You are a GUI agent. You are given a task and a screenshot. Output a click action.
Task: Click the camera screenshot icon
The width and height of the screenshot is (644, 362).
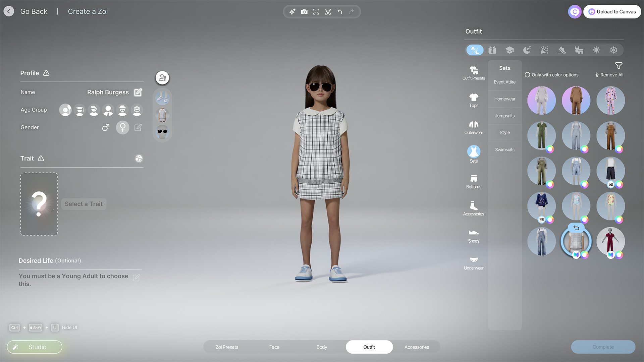point(304,12)
